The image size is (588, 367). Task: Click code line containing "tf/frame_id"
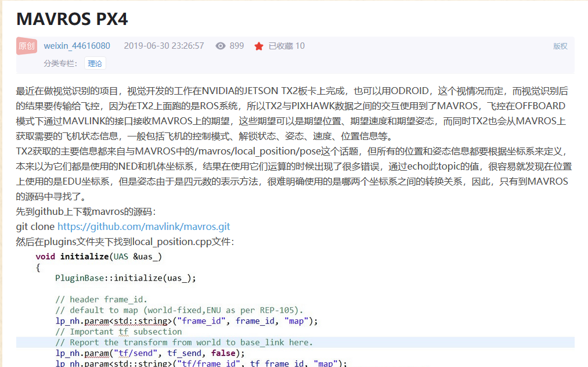point(201,364)
